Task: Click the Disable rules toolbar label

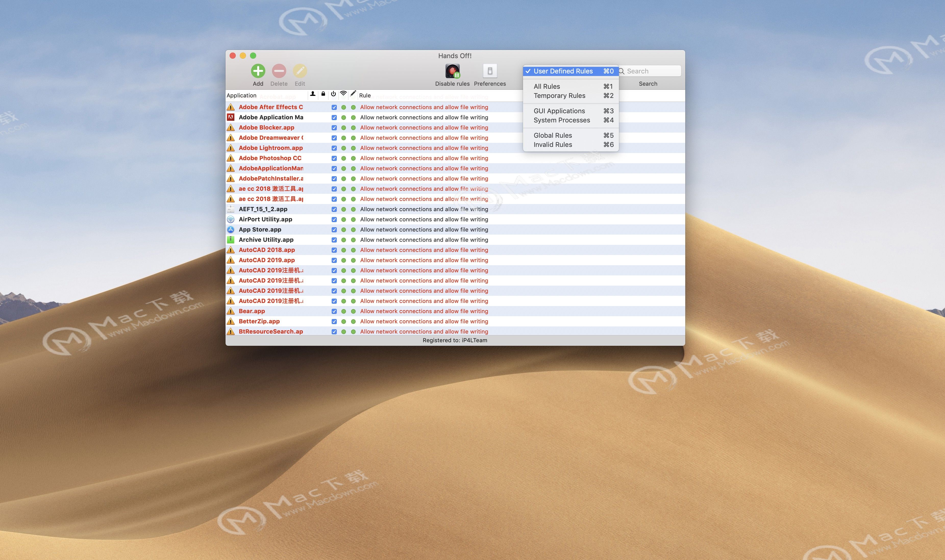Action: [452, 84]
